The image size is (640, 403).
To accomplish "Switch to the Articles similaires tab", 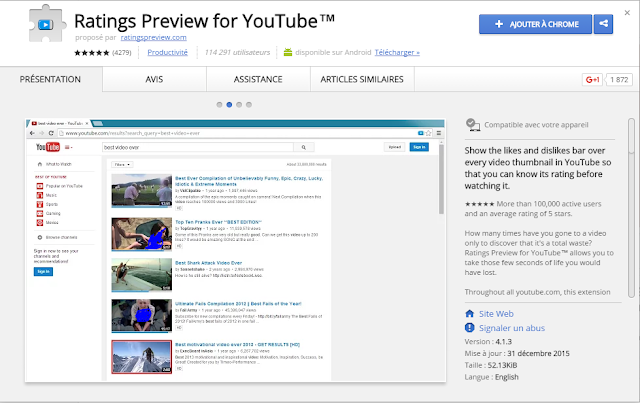I will pos(362,79).
